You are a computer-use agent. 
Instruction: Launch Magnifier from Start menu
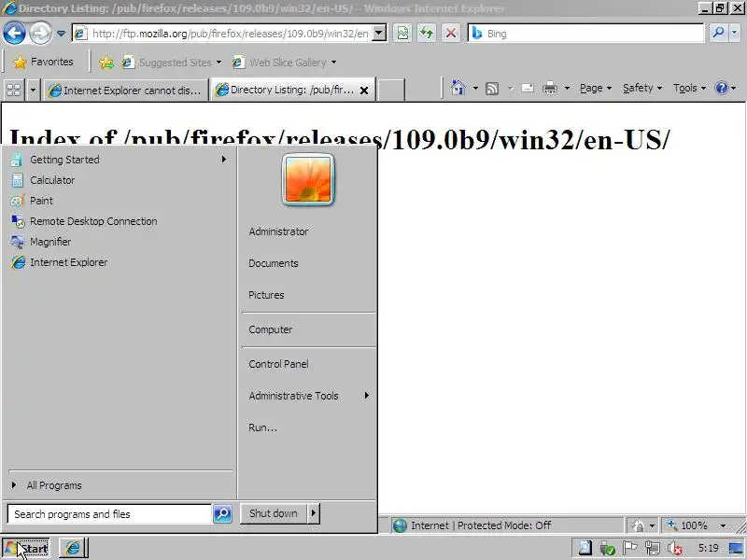pyautogui.click(x=119, y=242)
